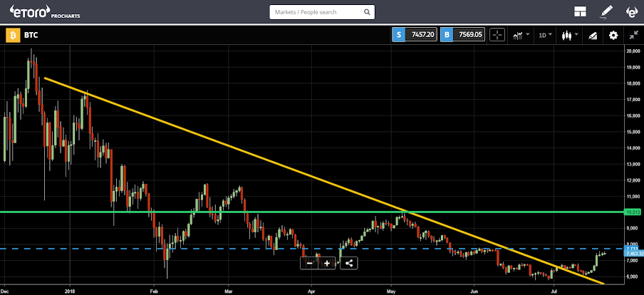Click the Apr label on time axis
Viewport: 644px width, 295px height.
311,291
